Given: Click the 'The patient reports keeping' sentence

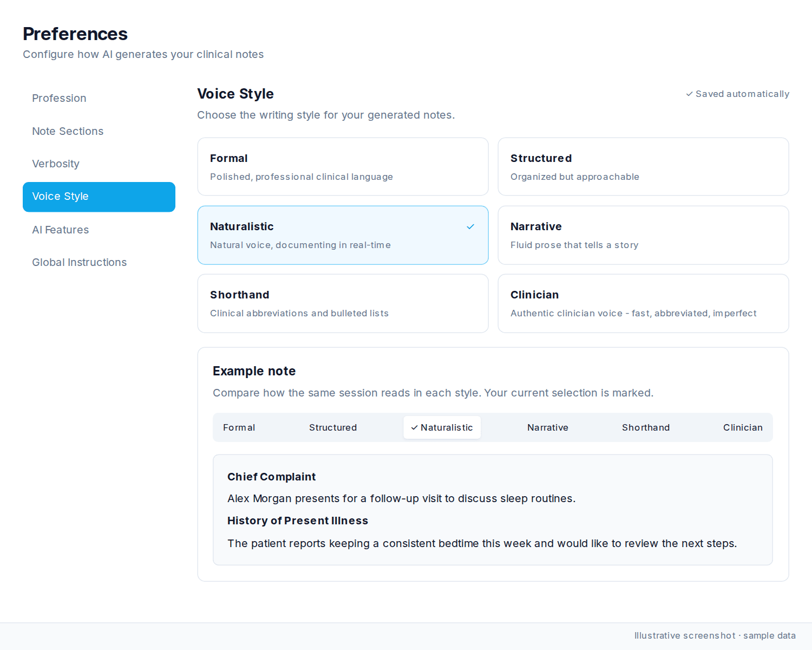Looking at the screenshot, I should [482, 543].
